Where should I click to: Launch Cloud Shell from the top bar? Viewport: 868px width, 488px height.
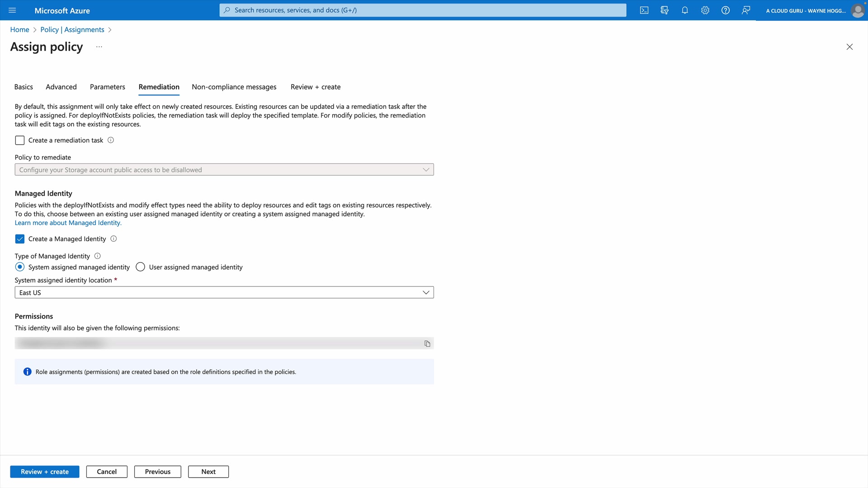[644, 10]
